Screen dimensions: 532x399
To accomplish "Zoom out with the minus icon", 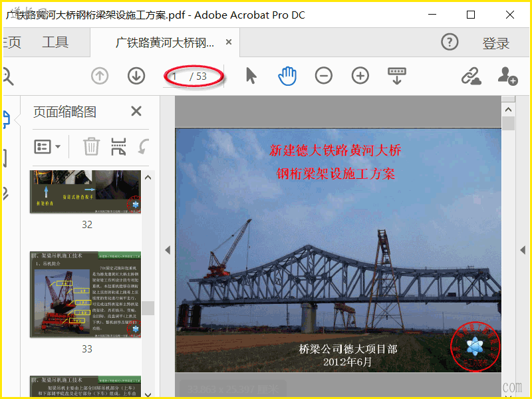I will tap(324, 76).
